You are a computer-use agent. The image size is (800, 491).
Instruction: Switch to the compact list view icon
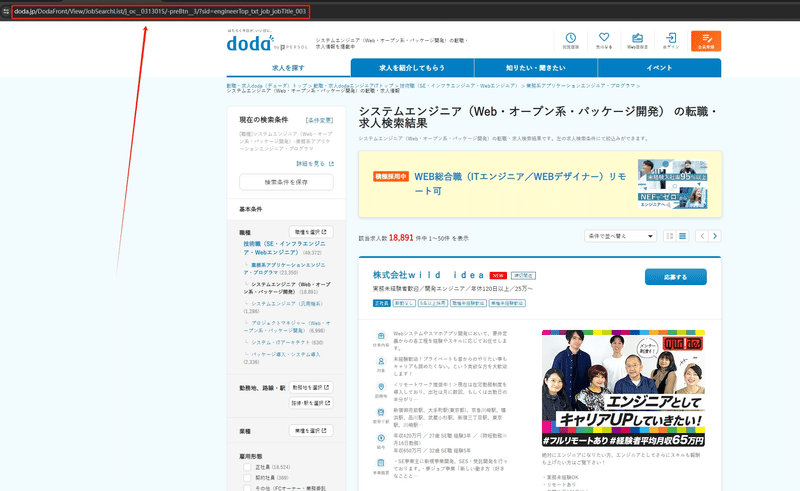(x=669, y=236)
